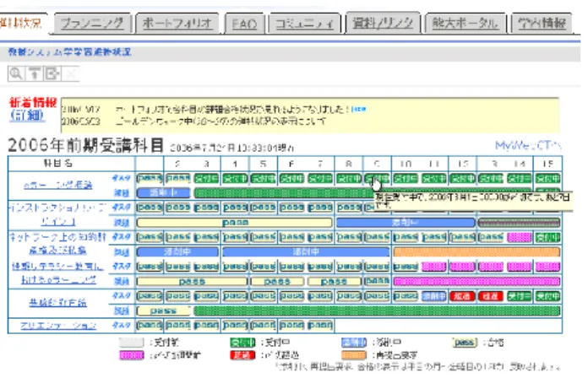Viewport: 588px width, 378px height.
Task: Open the FAQ tab
Action: point(244,24)
